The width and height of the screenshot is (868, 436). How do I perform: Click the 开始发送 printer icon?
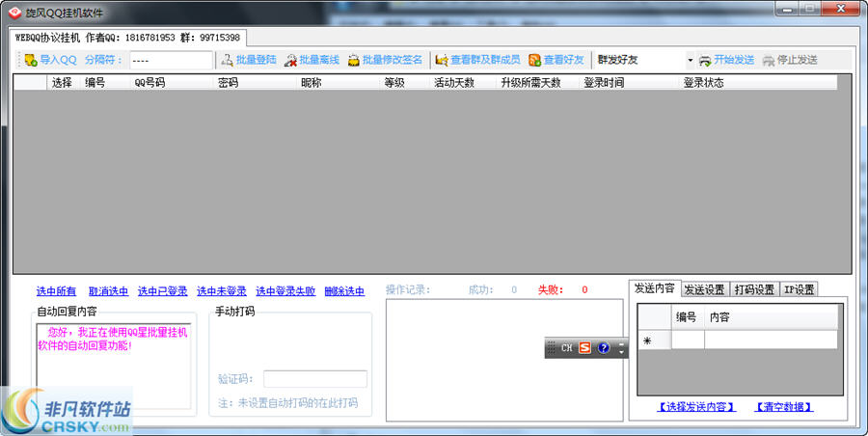[705, 60]
